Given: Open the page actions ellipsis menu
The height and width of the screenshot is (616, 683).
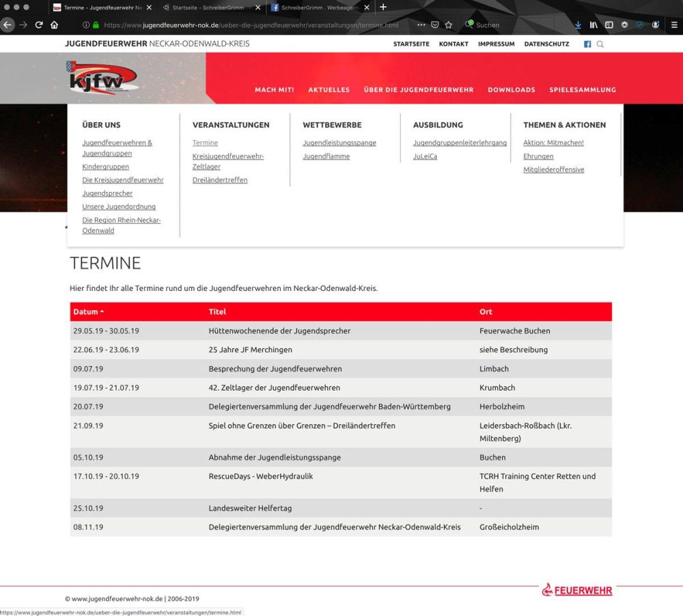Looking at the screenshot, I should [x=421, y=25].
